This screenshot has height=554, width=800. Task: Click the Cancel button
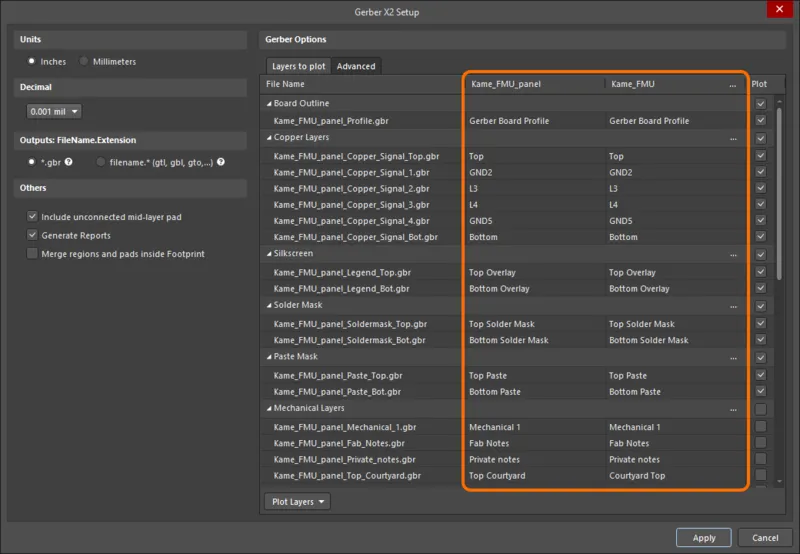[x=765, y=538]
